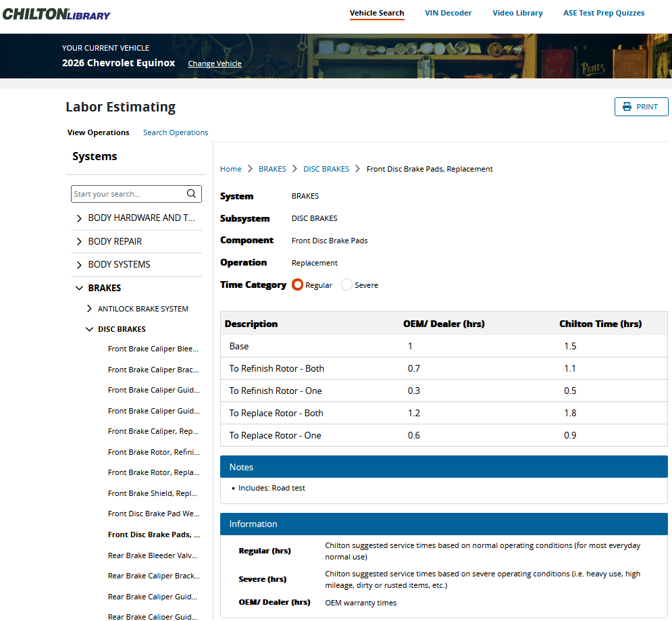672x621 pixels.
Task: Click the Change Vehicle link
Action: point(214,64)
